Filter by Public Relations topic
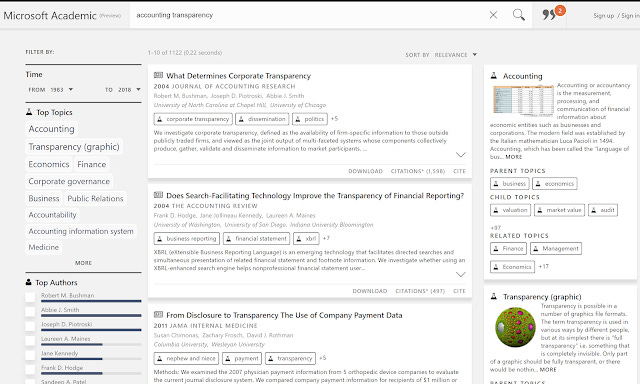The height and width of the screenshot is (384, 640). (95, 198)
